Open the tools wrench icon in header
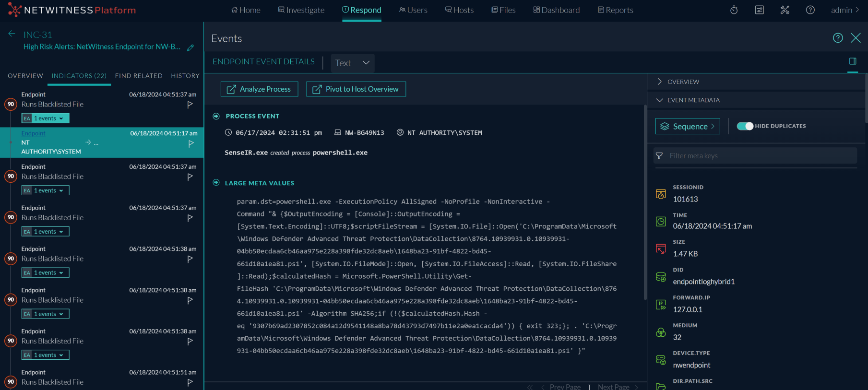Screen dimensions: 868x390 coord(785,10)
